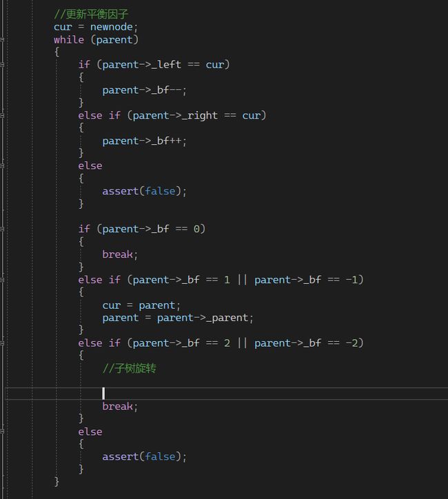Screen dimensions: 448x499
Task: Collapse the last else block near bottom
Action: tap(3, 431)
